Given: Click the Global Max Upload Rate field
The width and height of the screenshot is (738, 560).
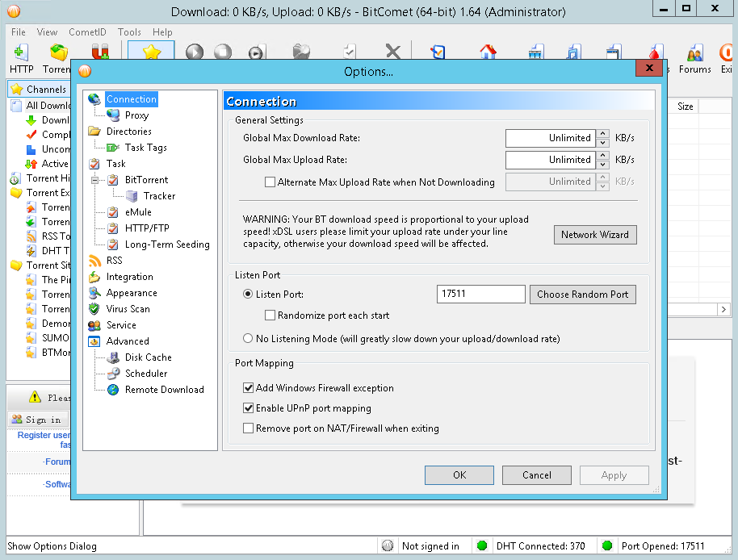Looking at the screenshot, I should pyautogui.click(x=550, y=160).
